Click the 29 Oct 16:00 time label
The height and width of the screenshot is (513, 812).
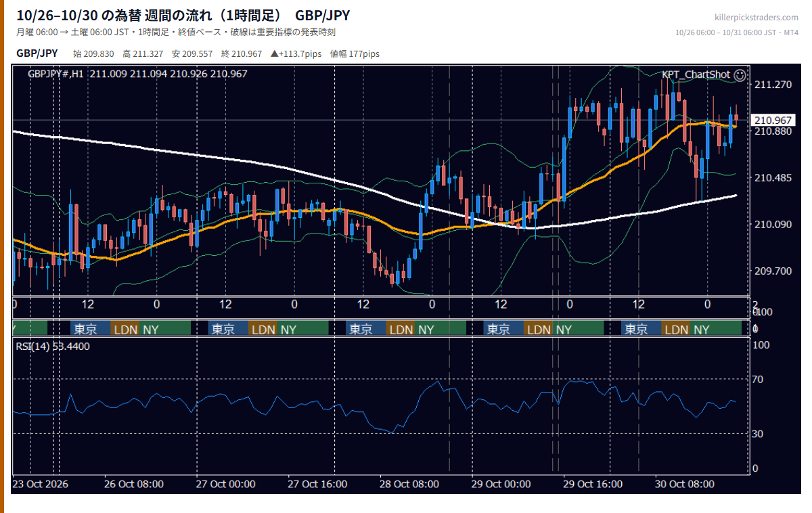click(x=593, y=484)
